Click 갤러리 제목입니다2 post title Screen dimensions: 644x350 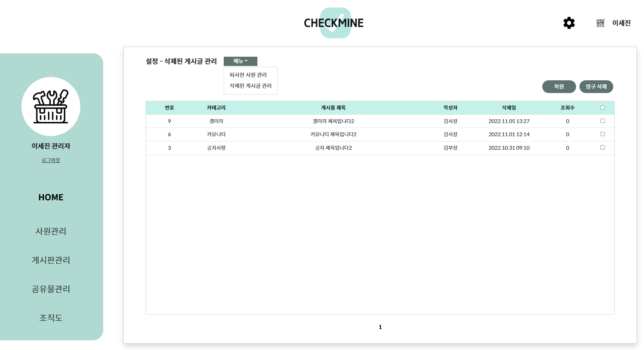pos(333,121)
